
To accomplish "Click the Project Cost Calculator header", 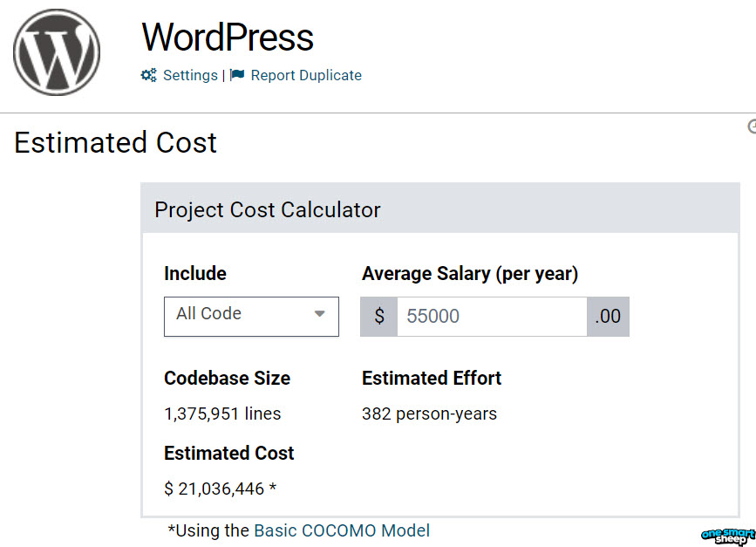I will [x=267, y=209].
